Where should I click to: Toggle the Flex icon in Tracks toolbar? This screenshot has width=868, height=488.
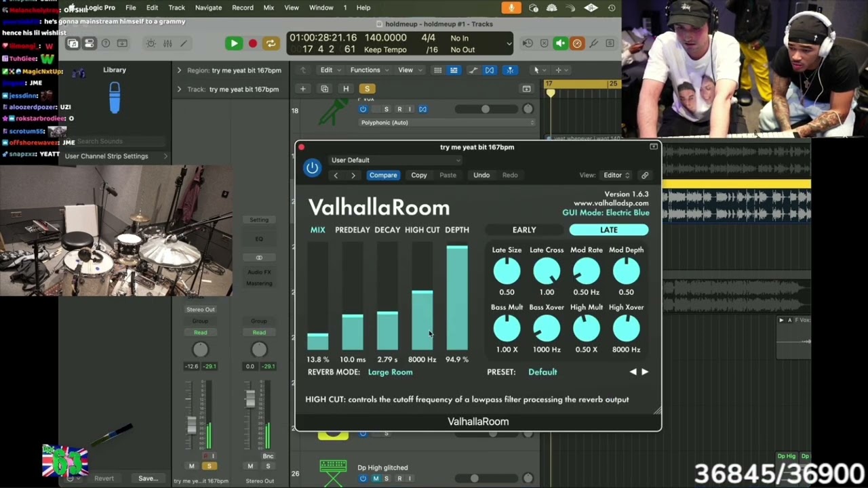(x=490, y=70)
